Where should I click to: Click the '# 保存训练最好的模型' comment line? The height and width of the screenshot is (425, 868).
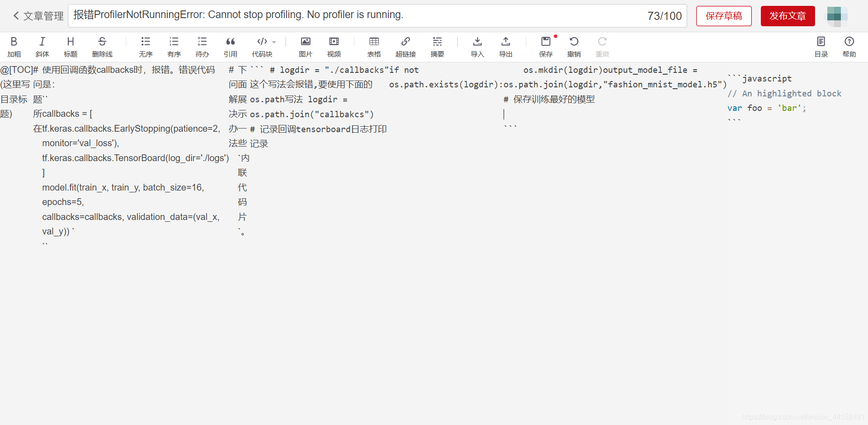[x=549, y=99]
